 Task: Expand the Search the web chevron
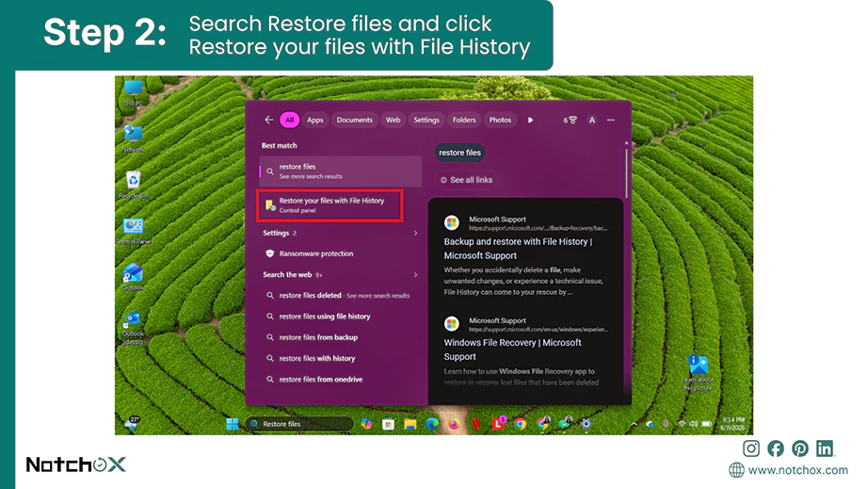coord(416,275)
